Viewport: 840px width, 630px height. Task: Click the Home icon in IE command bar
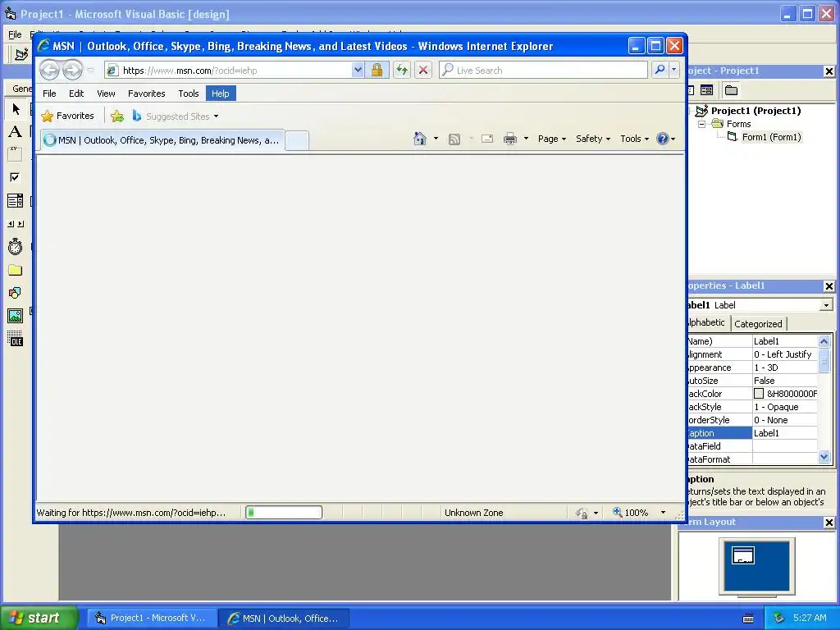[x=419, y=139]
